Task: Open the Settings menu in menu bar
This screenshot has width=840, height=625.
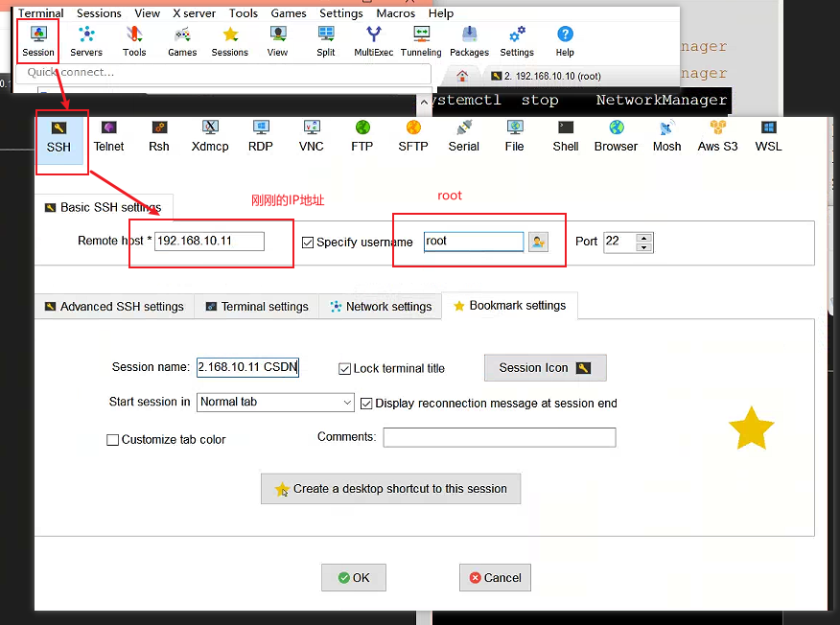Action: click(341, 12)
